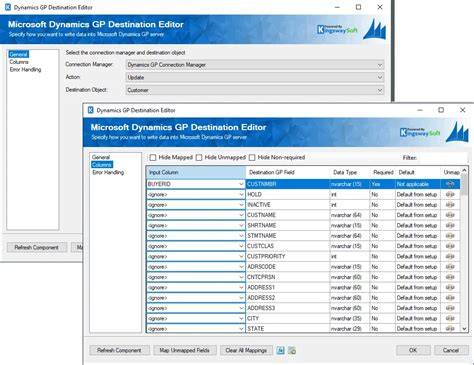Open the input column dropdown for ADDRESS1
The width and height of the screenshot is (474, 365).
(241, 287)
